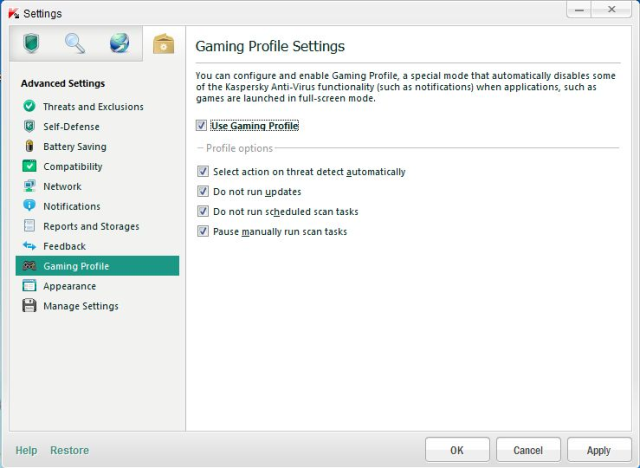This screenshot has height=468, width=640.
Task: Click the Restore link
Action: pyautogui.click(x=69, y=451)
